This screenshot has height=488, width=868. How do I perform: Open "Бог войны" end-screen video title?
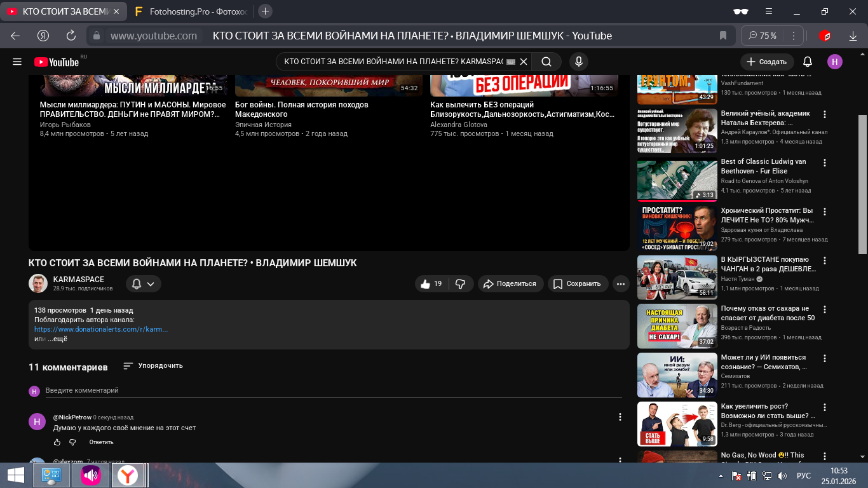[302, 109]
